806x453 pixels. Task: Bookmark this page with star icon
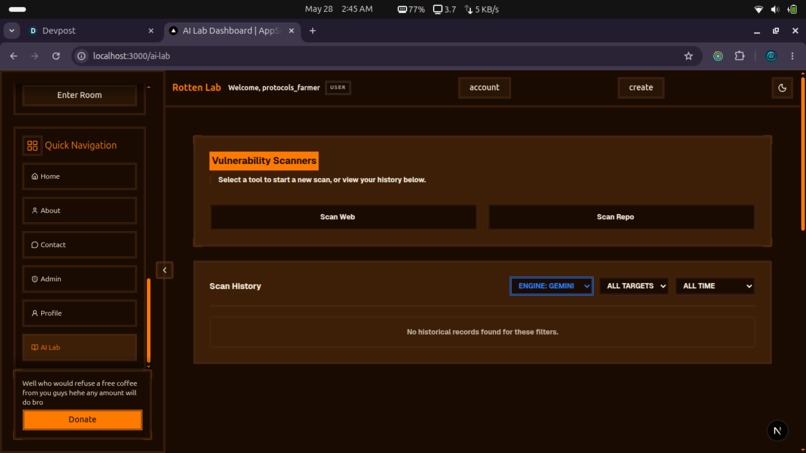point(688,56)
